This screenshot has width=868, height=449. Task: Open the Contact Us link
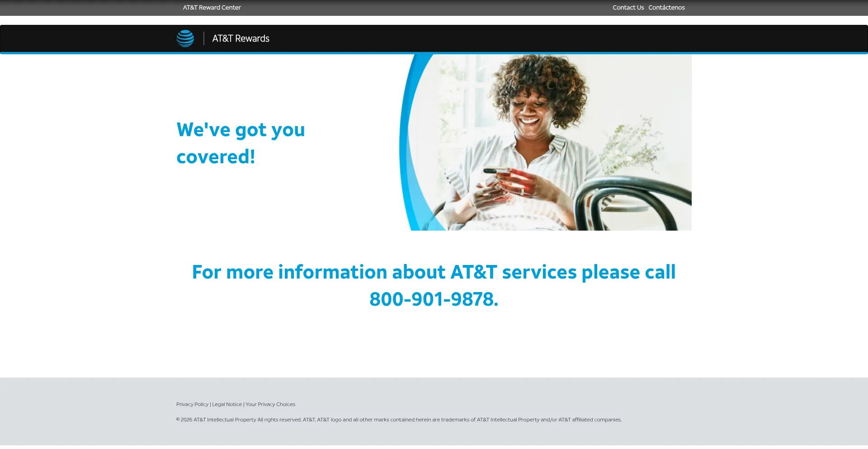(628, 8)
